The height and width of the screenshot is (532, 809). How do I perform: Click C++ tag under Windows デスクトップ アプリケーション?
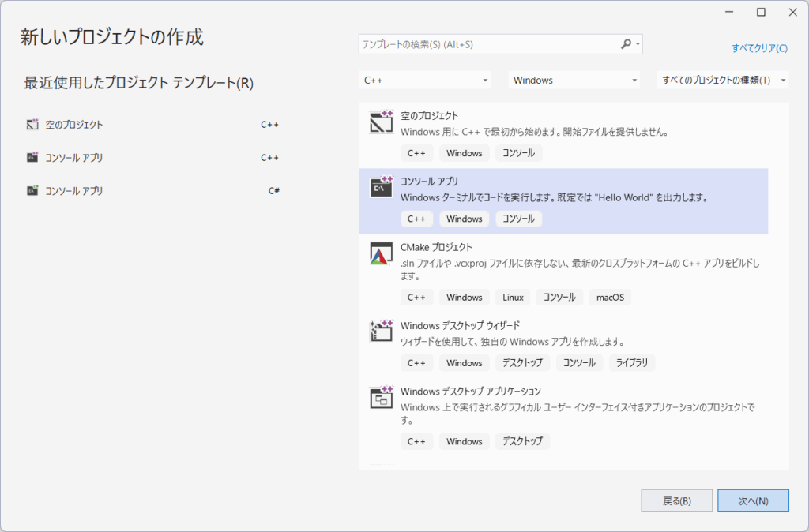[416, 440]
